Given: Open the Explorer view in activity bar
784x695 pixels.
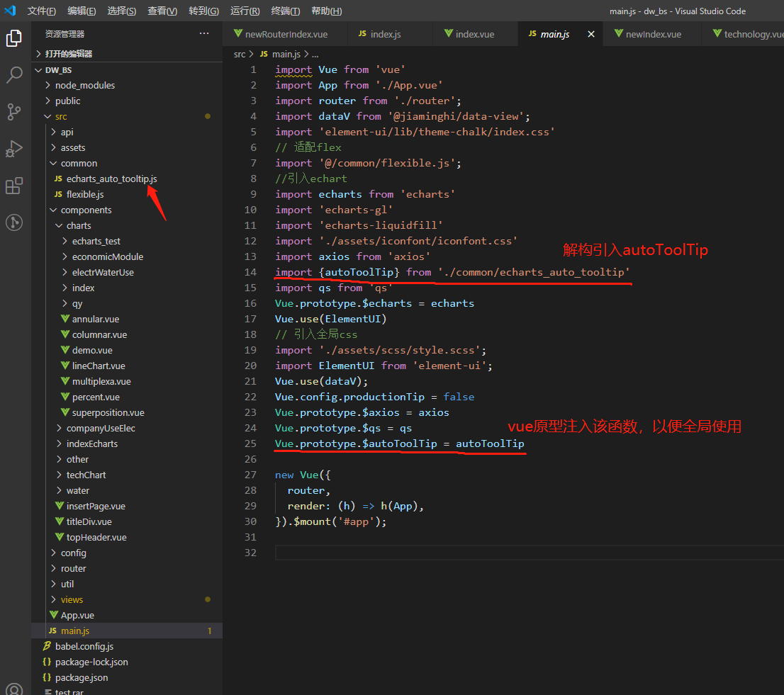Looking at the screenshot, I should (14, 38).
